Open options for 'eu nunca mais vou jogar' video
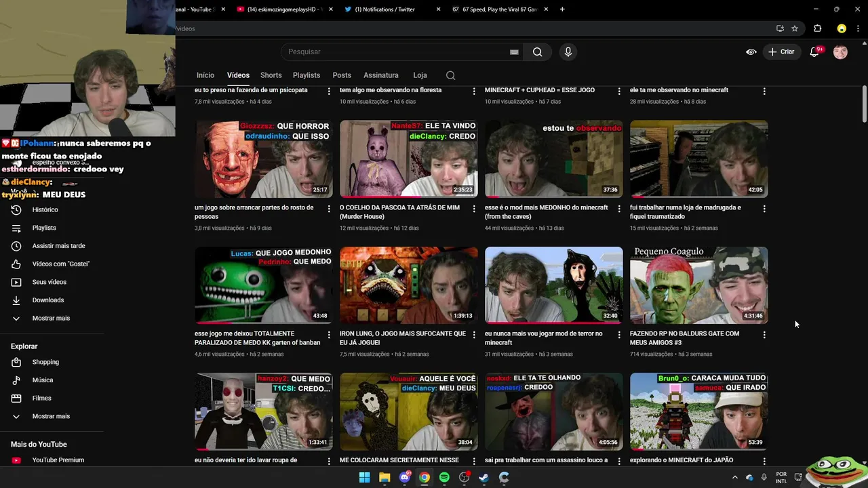Image resolution: width=868 pixels, height=488 pixels. click(x=619, y=335)
